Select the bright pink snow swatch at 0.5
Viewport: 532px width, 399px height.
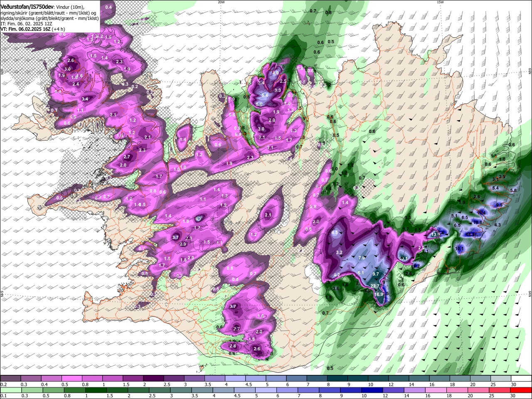point(71,379)
